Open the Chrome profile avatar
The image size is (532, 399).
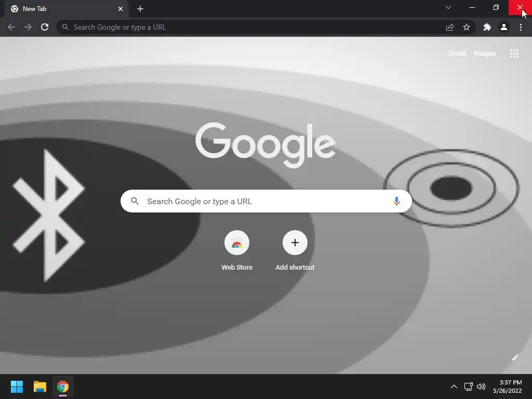tap(504, 27)
